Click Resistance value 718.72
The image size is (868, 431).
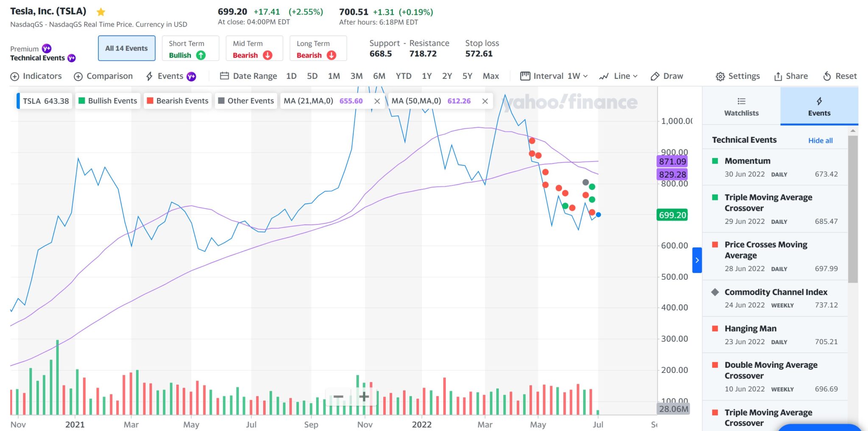click(x=423, y=54)
